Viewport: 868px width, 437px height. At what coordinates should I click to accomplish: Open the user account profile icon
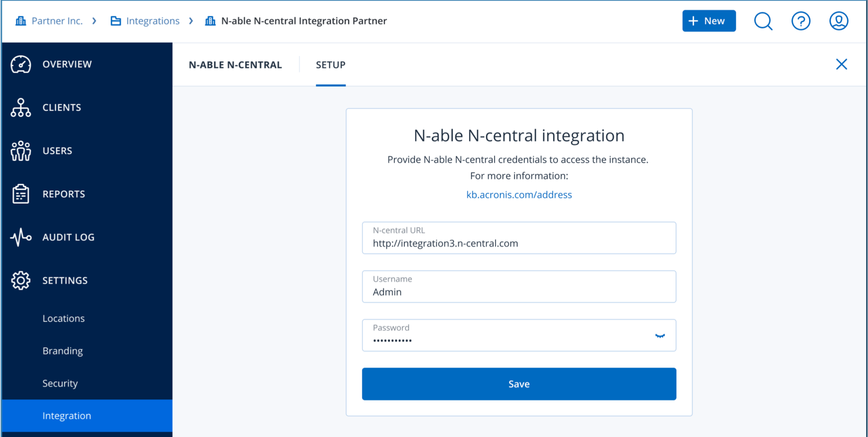[x=838, y=21]
